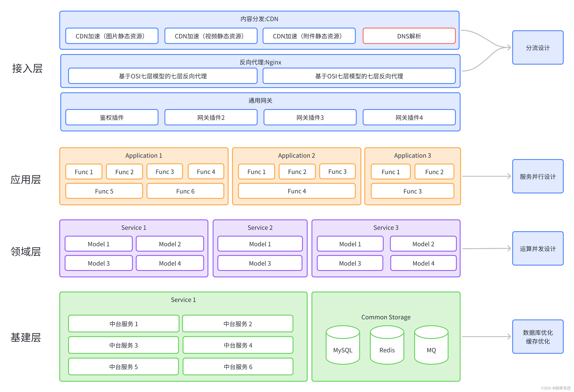The width and height of the screenshot is (574, 392).
Task: Click the 中台服务 3 box
Action: tap(124, 345)
